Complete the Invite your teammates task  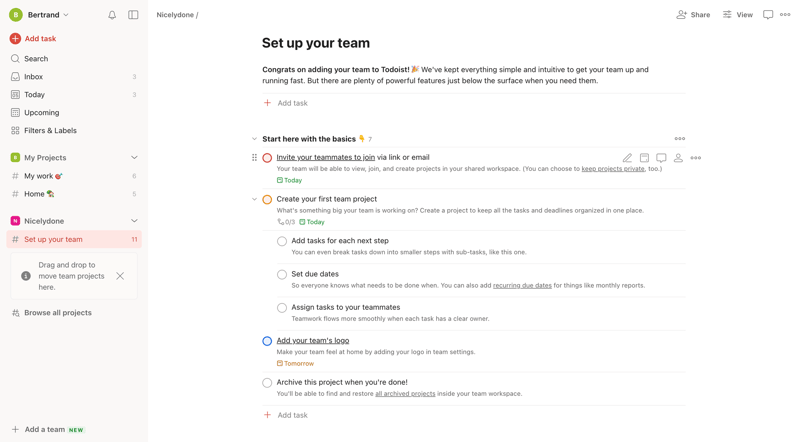coord(267,158)
